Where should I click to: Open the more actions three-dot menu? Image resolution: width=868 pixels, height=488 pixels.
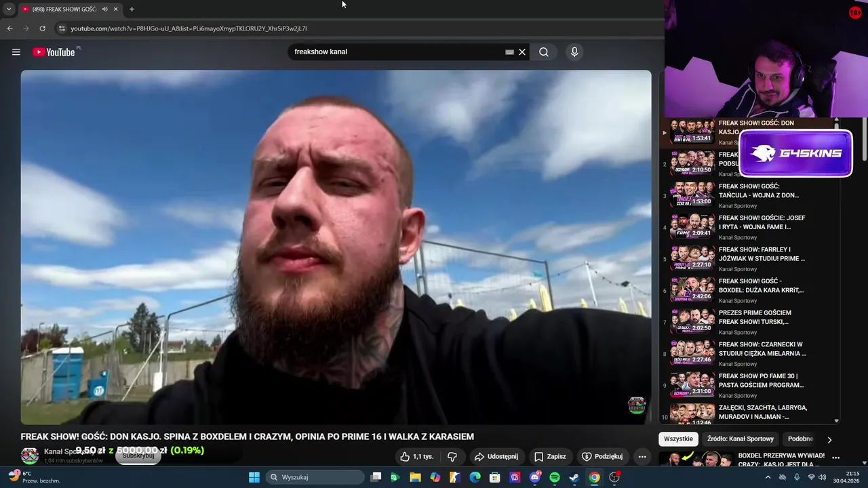[x=642, y=457]
